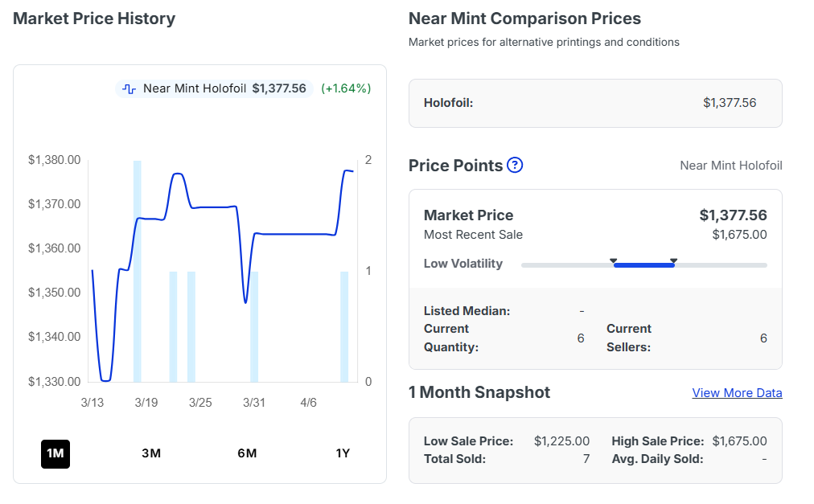The width and height of the screenshot is (814, 504).
Task: Select the 1M time range tab
Action: pos(55,453)
